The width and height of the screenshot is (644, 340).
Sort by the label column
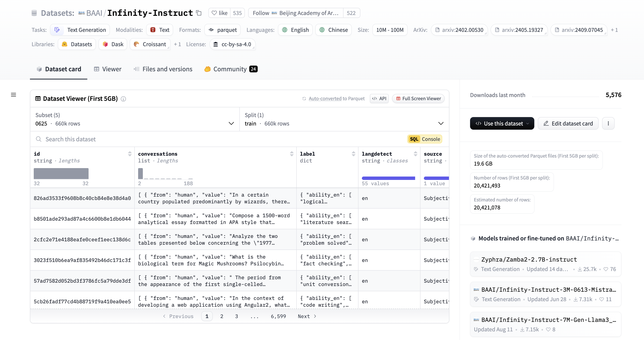tap(353, 154)
